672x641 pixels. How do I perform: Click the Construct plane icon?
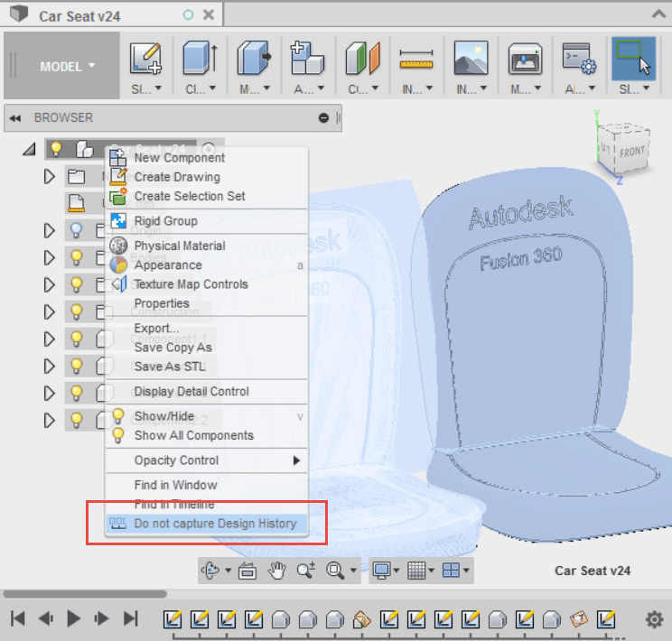[362, 58]
